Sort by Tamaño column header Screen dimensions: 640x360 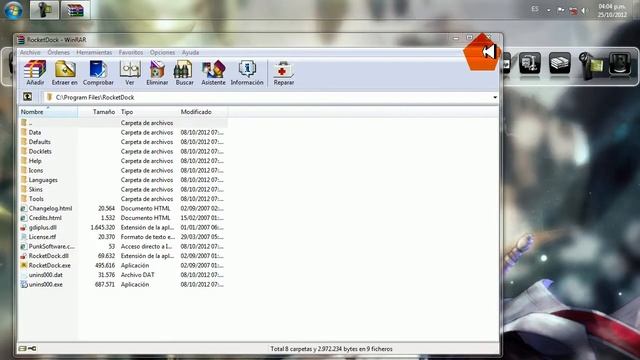[x=98, y=111]
